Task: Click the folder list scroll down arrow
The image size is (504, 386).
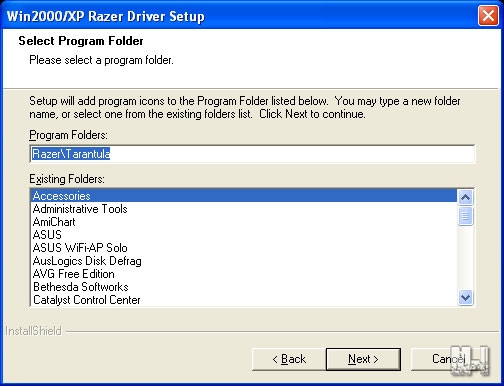Action: [465, 297]
